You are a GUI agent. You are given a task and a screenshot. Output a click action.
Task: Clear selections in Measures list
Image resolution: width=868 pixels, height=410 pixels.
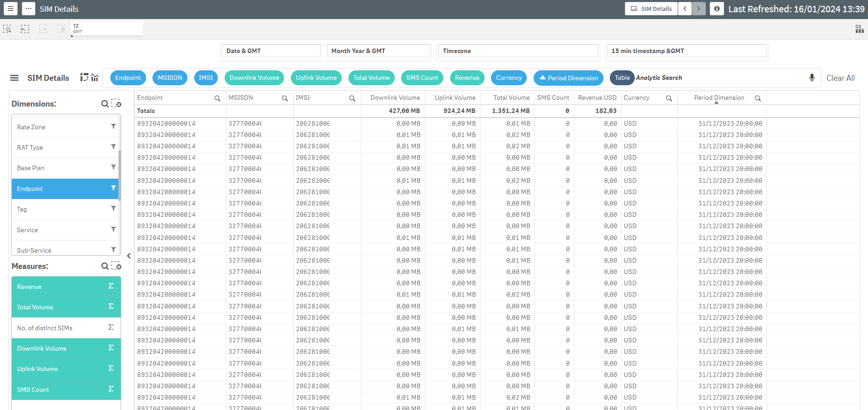[x=117, y=266]
